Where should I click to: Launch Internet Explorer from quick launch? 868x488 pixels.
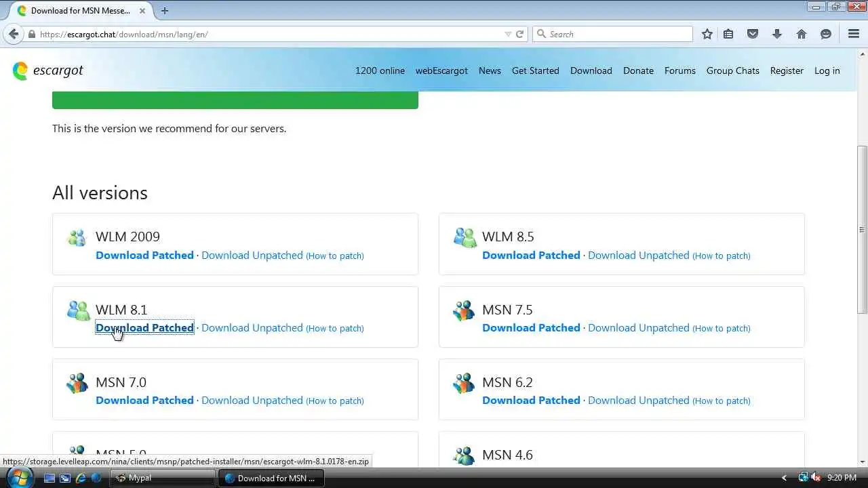coord(81,478)
